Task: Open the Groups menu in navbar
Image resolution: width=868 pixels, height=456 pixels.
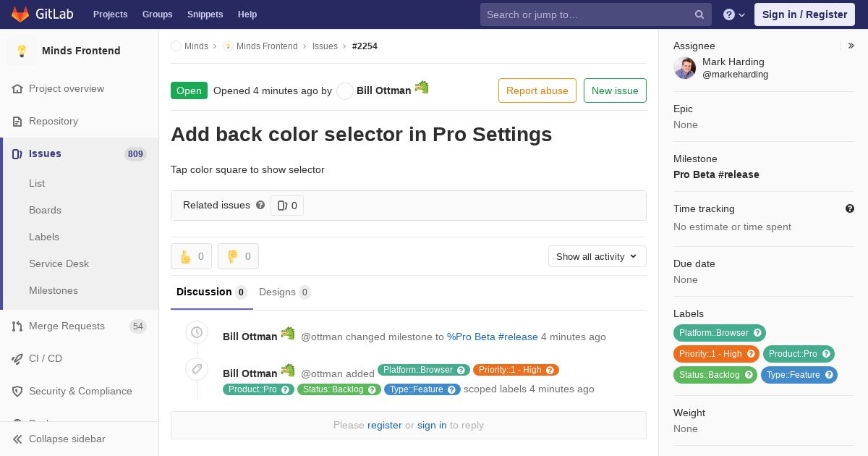Action: point(157,14)
